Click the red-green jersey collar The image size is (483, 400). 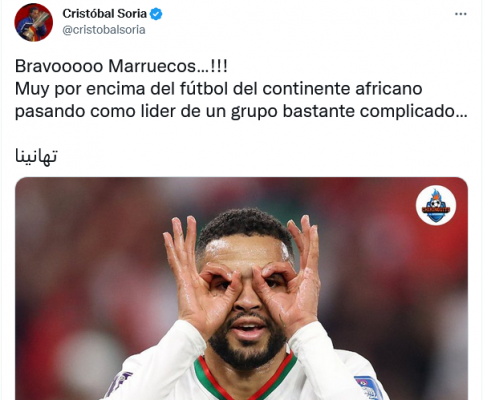[x=245, y=378]
